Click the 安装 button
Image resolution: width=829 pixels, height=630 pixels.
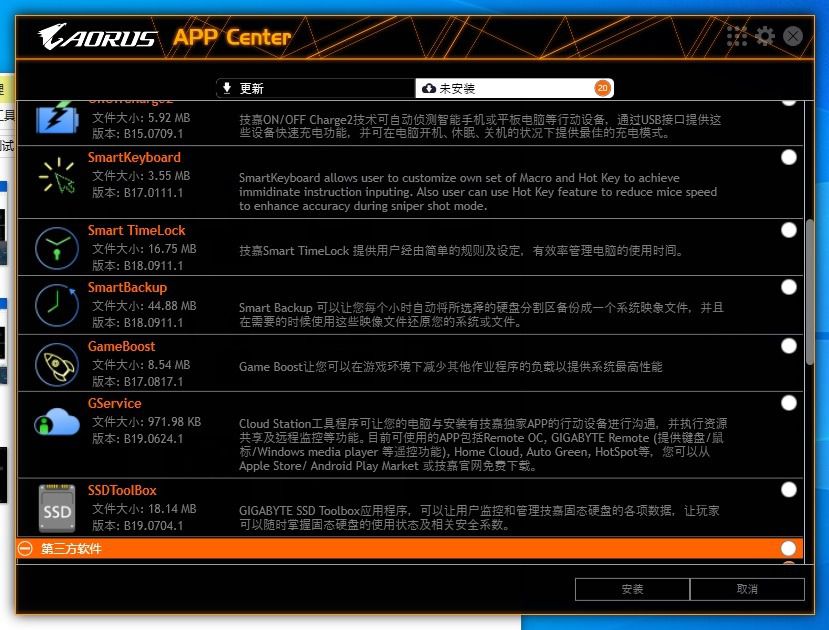pos(632,589)
